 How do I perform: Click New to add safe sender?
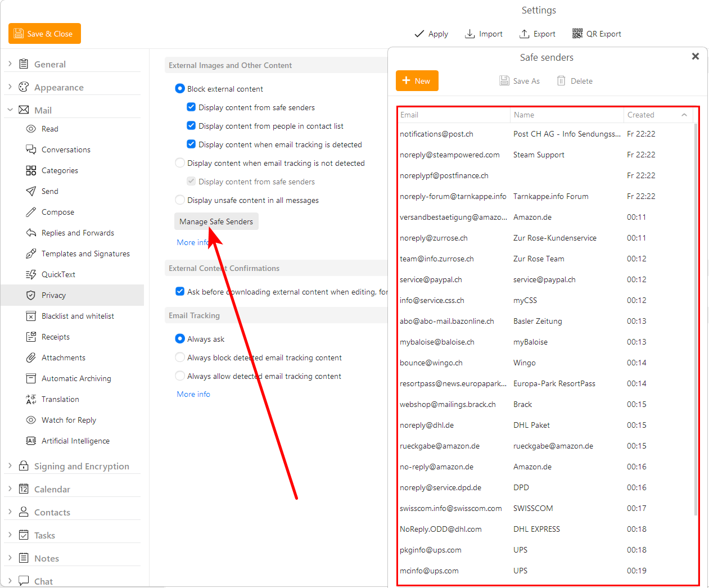(x=417, y=81)
